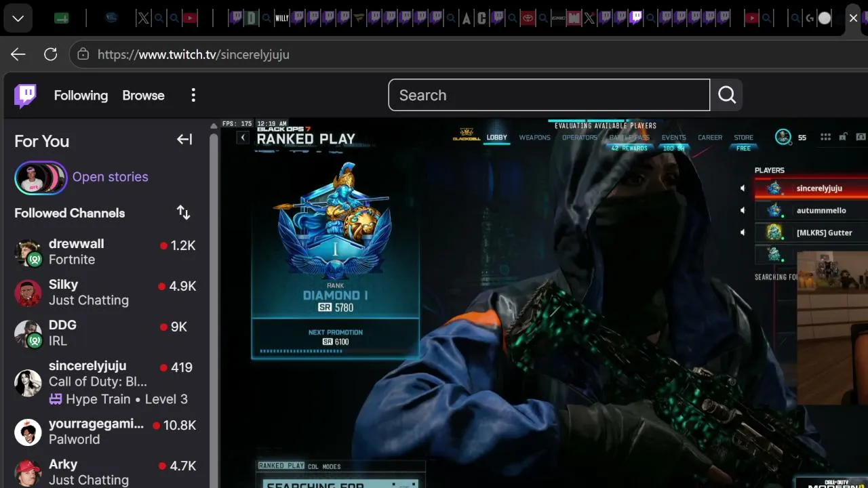Click yourragegaming's channel avatar
This screenshot has height=488, width=868.
pos(28,432)
